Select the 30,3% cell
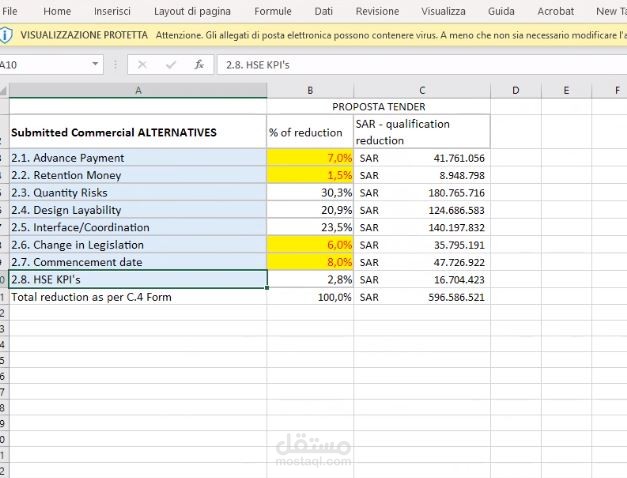The width and height of the screenshot is (627, 478). click(x=310, y=192)
